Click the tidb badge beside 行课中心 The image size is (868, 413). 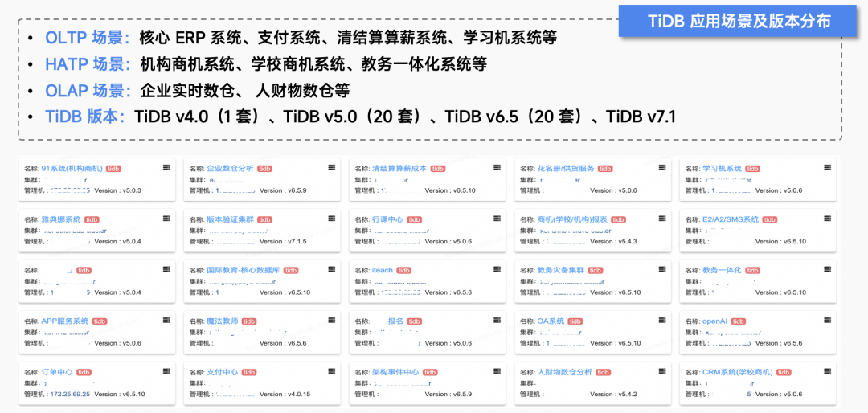(x=415, y=220)
